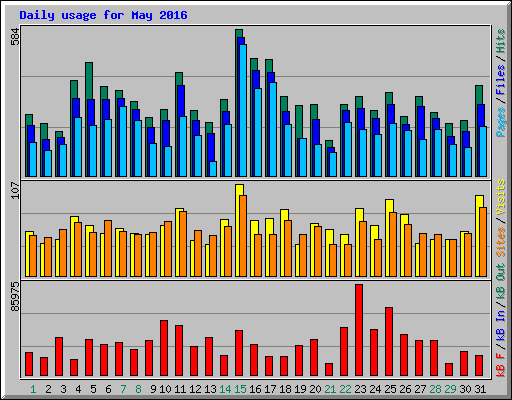Click the tallest red kB bar for day 23
The height and width of the screenshot is (400, 512).
tap(359, 330)
